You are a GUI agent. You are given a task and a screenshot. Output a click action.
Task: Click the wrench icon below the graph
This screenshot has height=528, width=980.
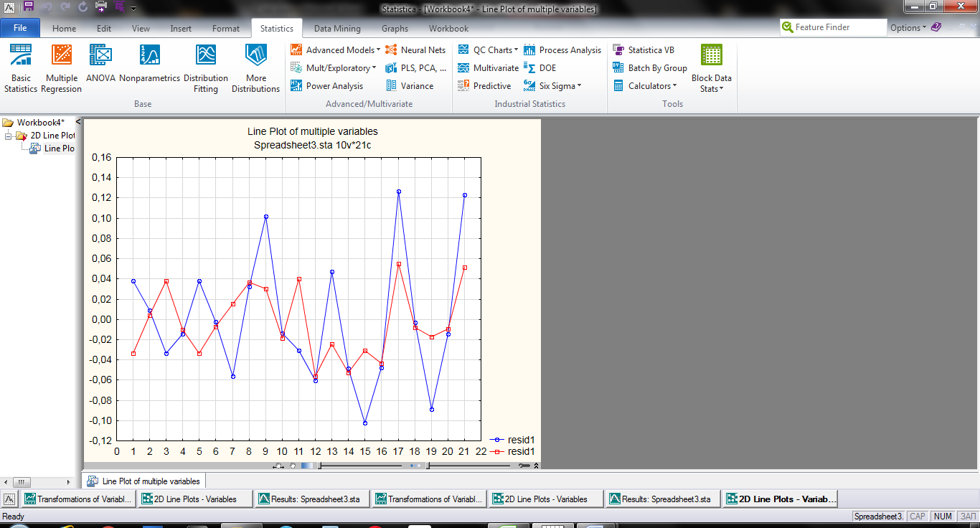[524, 466]
